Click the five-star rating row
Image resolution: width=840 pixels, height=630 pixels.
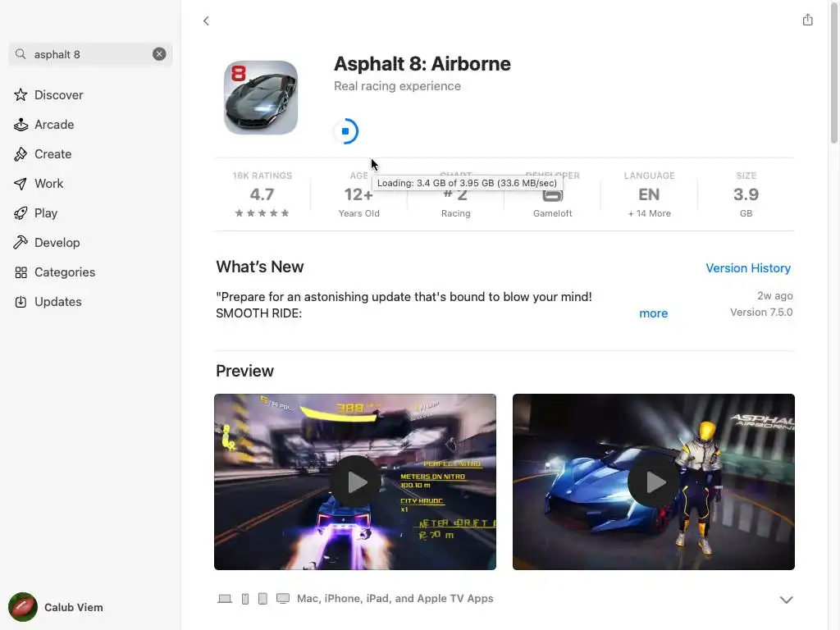tap(262, 213)
